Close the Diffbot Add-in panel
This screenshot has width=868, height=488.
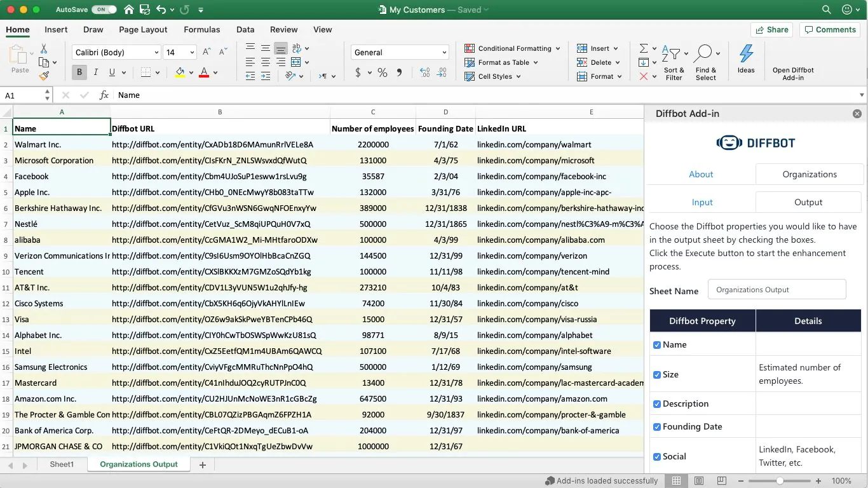pyautogui.click(x=857, y=114)
